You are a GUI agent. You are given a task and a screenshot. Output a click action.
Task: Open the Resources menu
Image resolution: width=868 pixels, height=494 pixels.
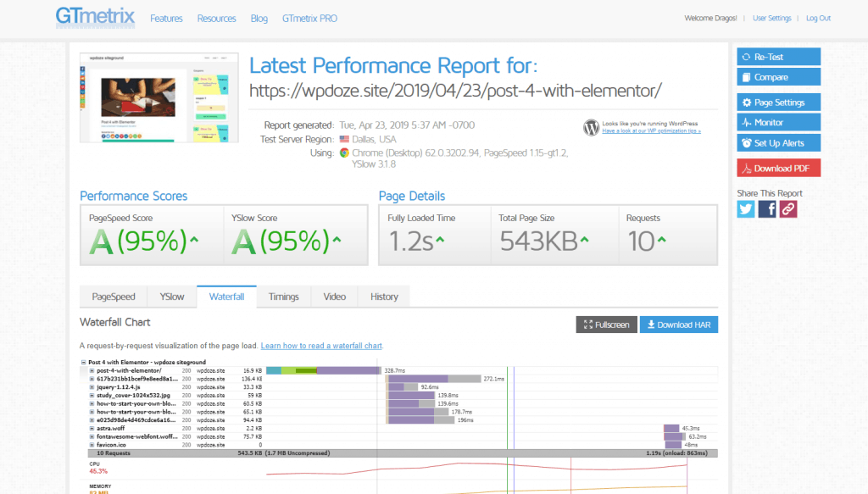tap(216, 19)
